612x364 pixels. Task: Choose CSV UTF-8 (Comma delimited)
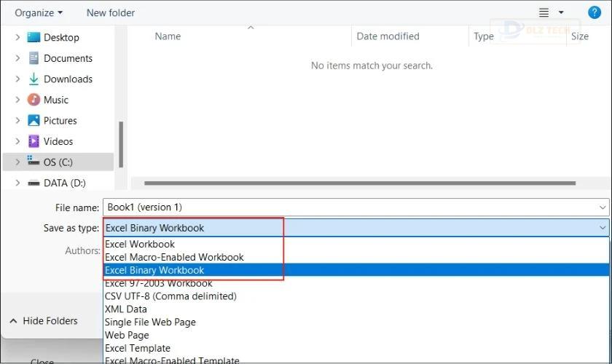356,296
